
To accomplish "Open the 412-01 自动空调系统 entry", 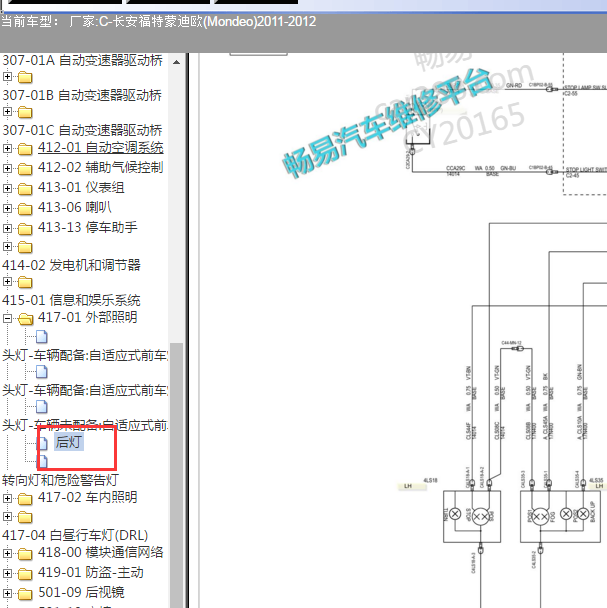I will tap(100, 148).
